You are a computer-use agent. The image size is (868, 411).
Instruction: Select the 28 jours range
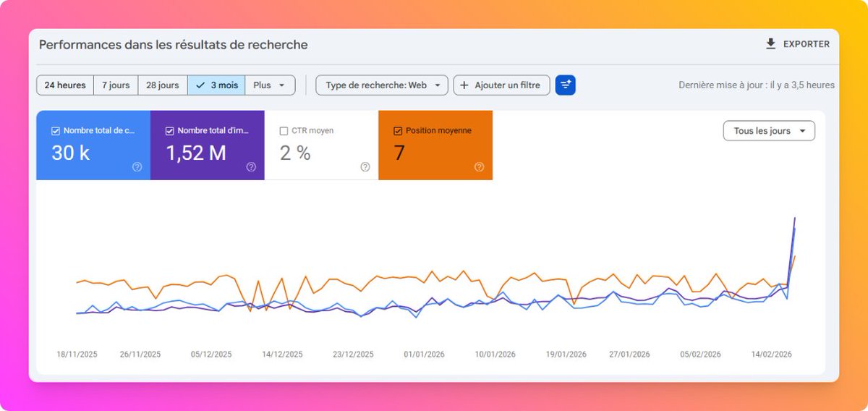[x=163, y=85]
